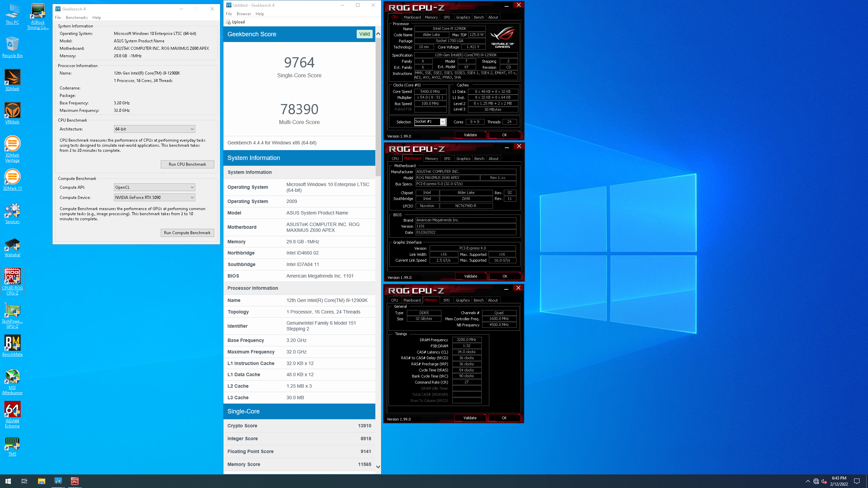The image size is (868, 488).
Task: Open Help menu in Untitled Geekbench window
Action: (x=260, y=14)
